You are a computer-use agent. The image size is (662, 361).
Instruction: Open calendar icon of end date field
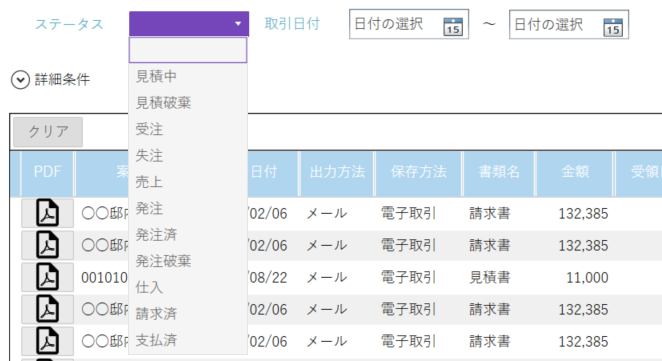(613, 27)
